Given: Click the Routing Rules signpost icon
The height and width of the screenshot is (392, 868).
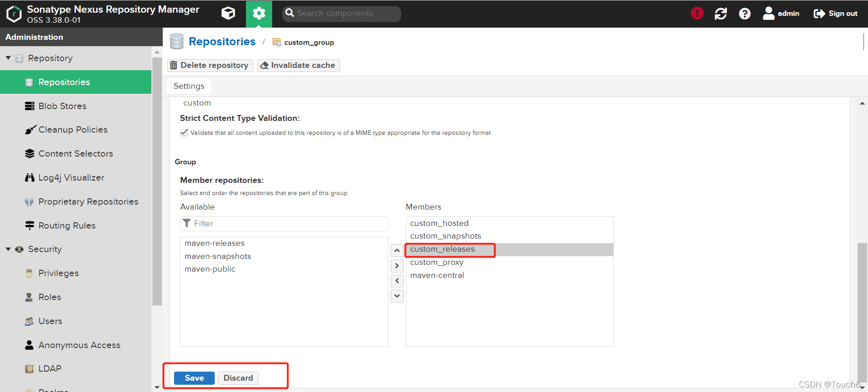Looking at the screenshot, I should point(29,225).
